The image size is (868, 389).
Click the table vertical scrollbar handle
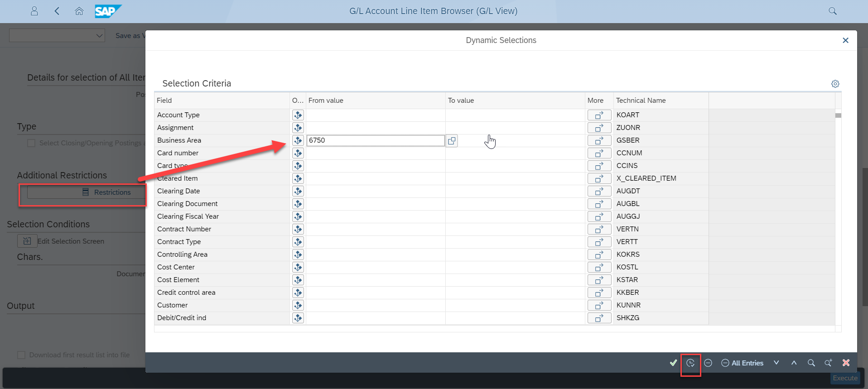[x=838, y=115]
